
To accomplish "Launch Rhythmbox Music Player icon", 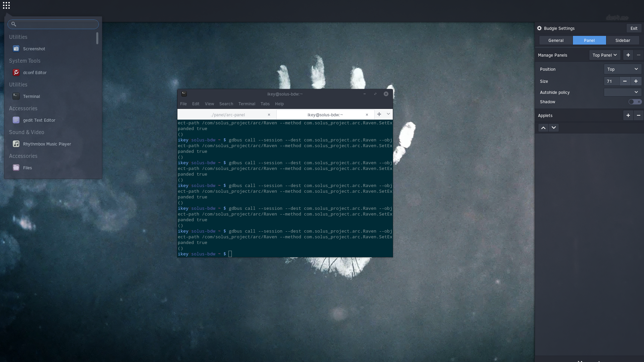I will [x=16, y=144].
